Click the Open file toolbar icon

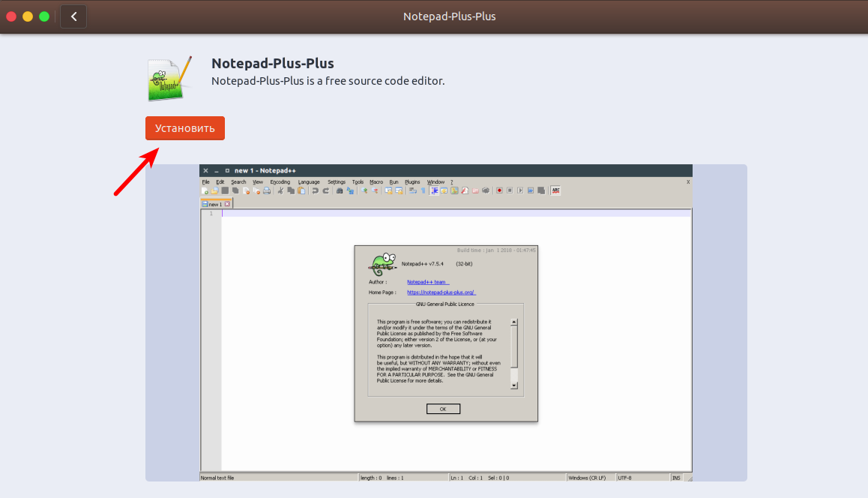click(x=216, y=190)
